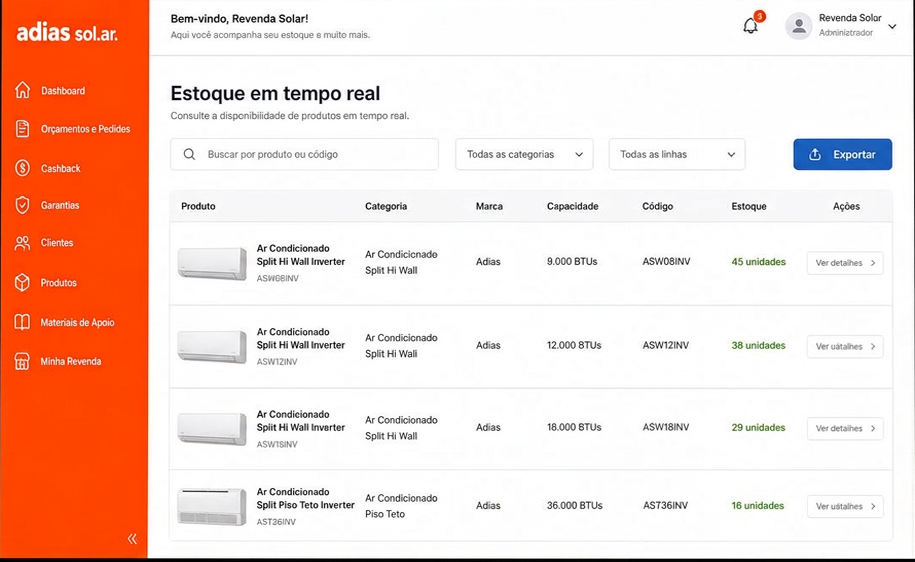Click the Estoque column header
The height and width of the screenshot is (562, 915).
click(749, 206)
